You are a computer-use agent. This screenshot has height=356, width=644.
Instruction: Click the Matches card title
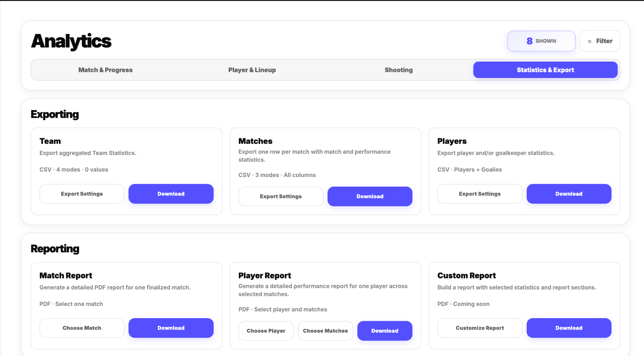point(255,141)
